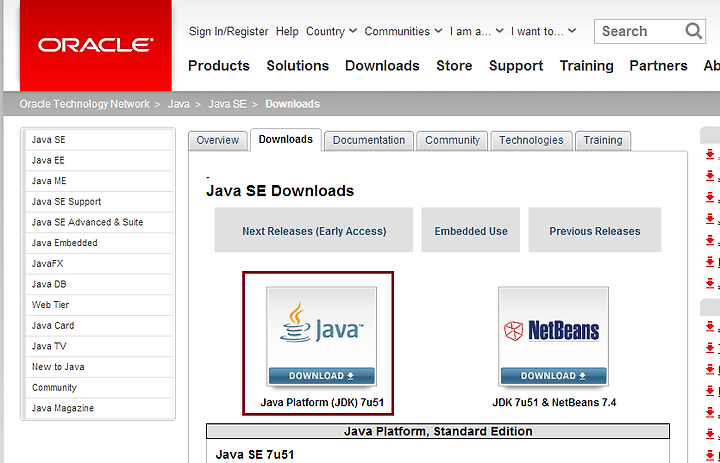Switch to the Overview tab
The image size is (720, 463).
[x=218, y=141]
